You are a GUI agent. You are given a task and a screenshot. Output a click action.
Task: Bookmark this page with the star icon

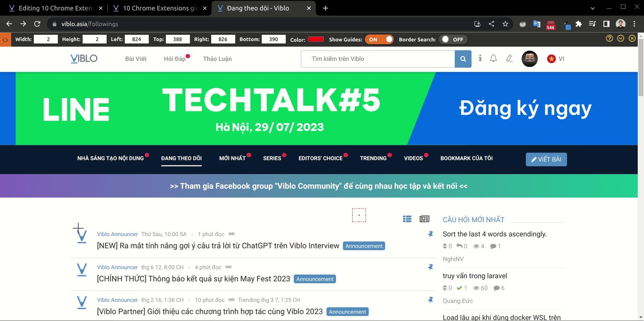click(x=505, y=24)
